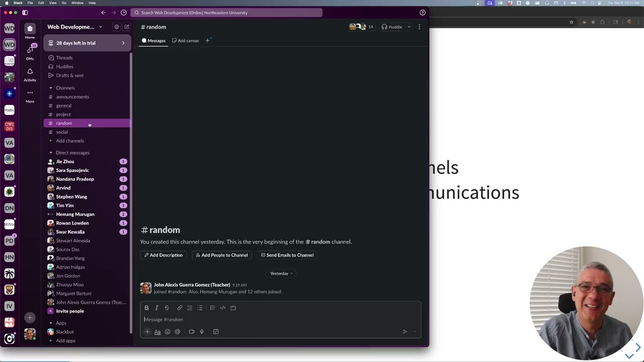Toggle bold formatting in composer
The height and width of the screenshot is (362, 644).
146,308
